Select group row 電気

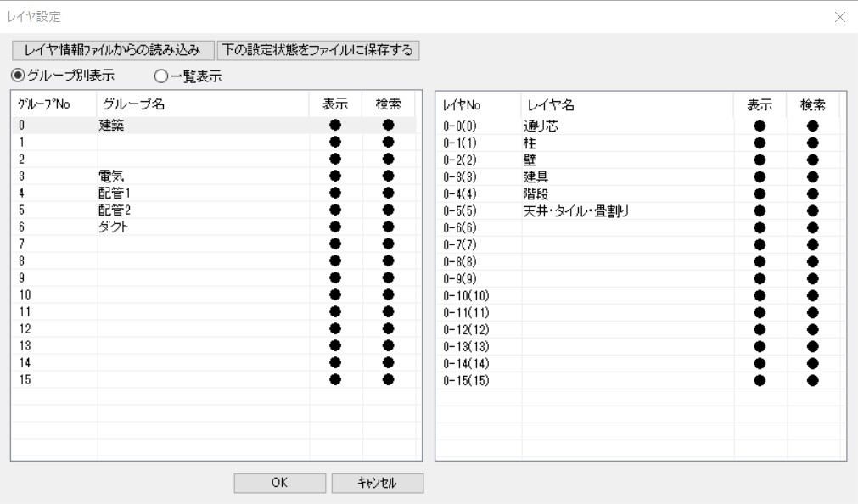point(213,176)
